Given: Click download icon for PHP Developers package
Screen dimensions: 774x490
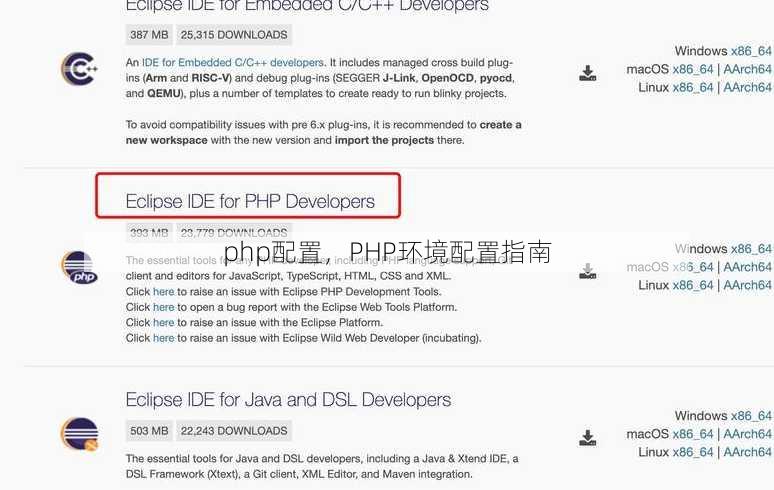Looking at the screenshot, I should click(587, 271).
